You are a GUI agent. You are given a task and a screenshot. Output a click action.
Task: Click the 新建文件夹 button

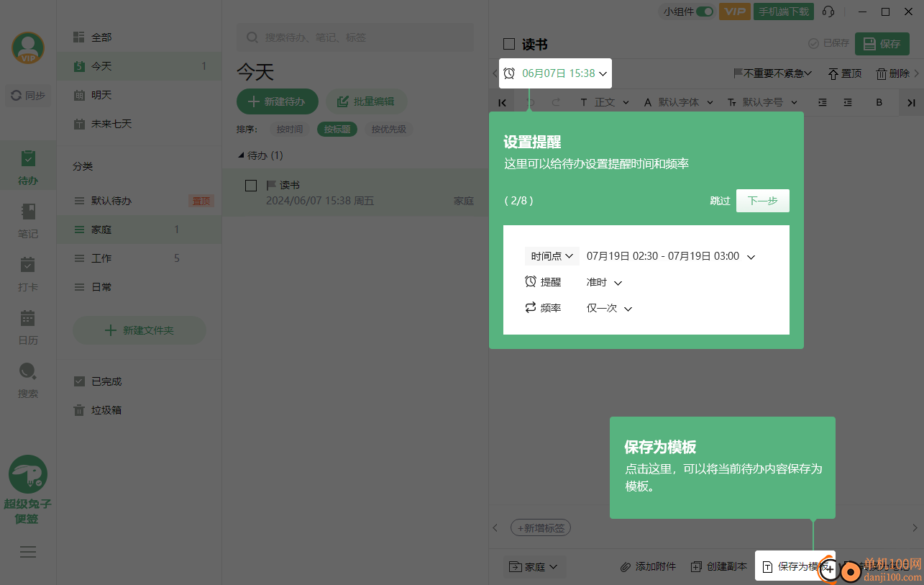tap(139, 330)
